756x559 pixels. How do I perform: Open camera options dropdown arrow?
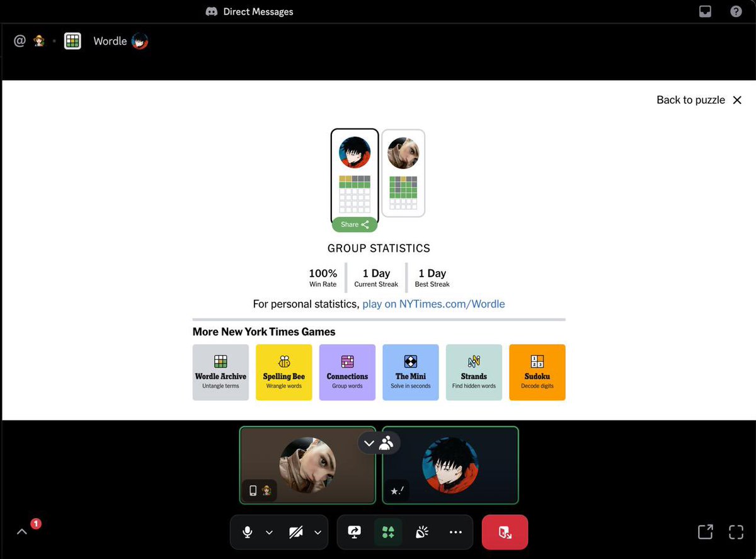coord(318,533)
